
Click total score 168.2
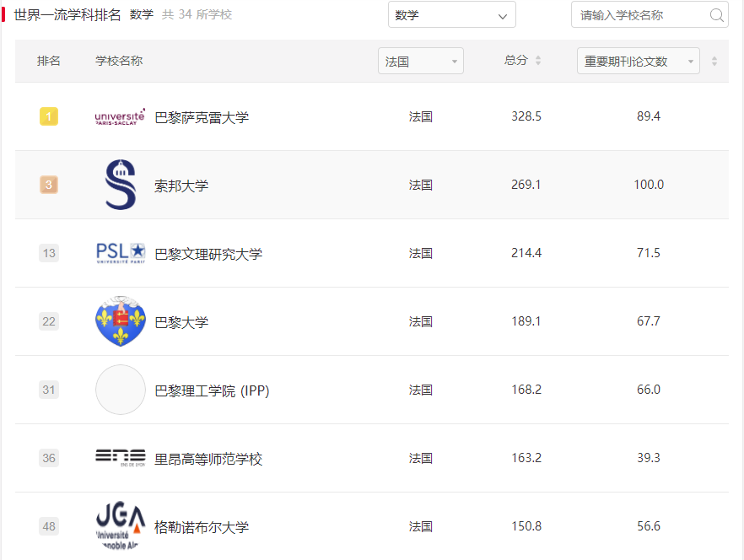(526, 390)
